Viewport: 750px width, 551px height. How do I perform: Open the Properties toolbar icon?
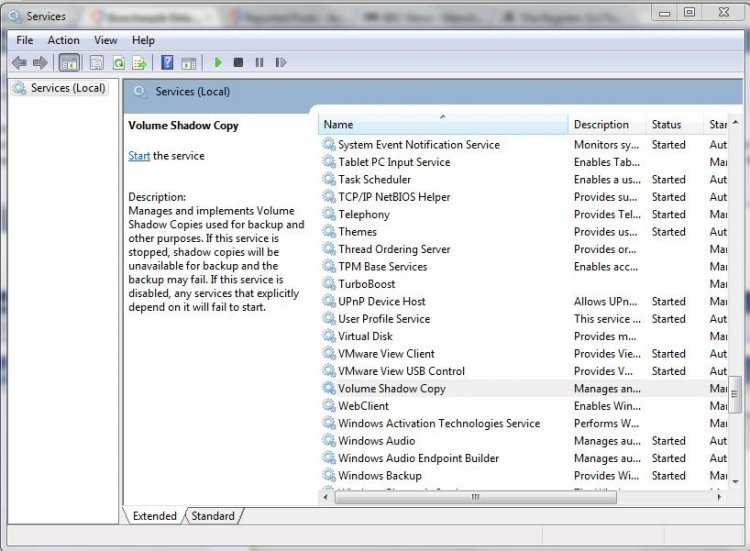[97, 63]
